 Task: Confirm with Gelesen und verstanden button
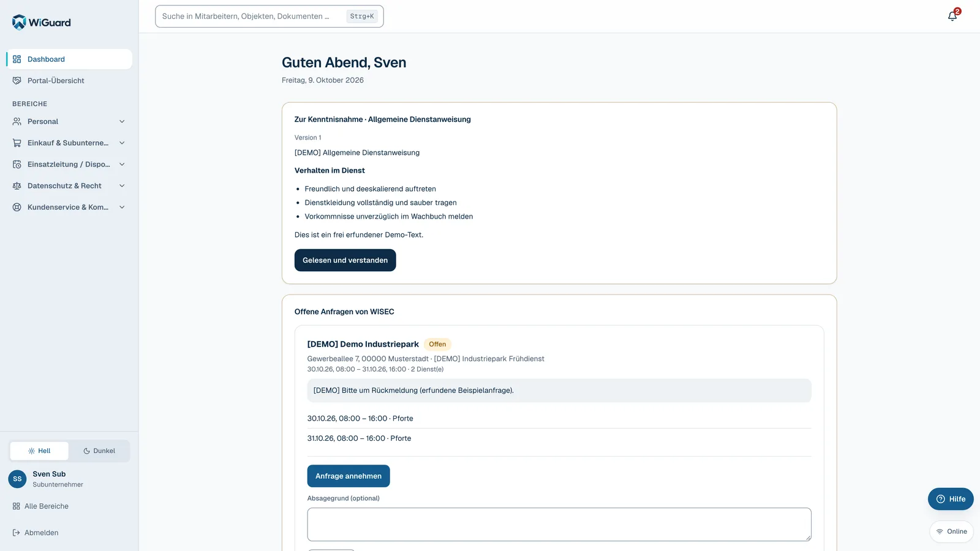[x=345, y=260]
